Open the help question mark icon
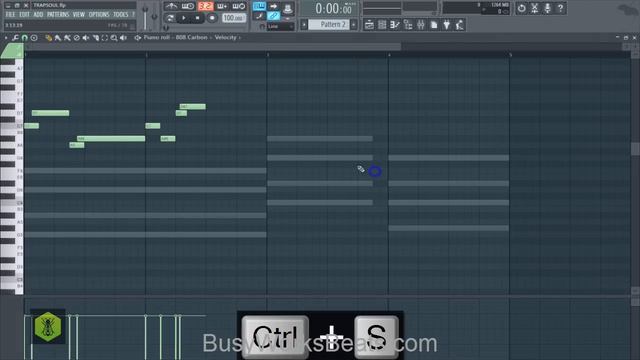Viewport: 640px width, 360px height. (x=560, y=8)
